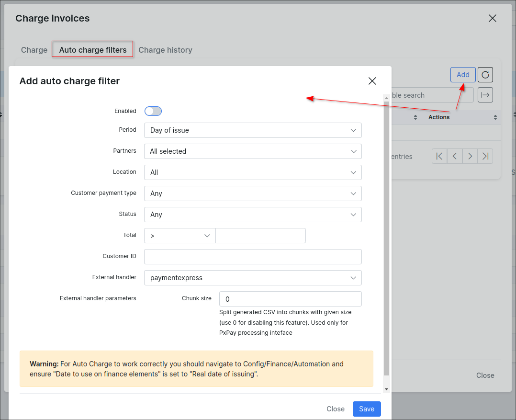Expand the Partners selection list

tap(253, 151)
